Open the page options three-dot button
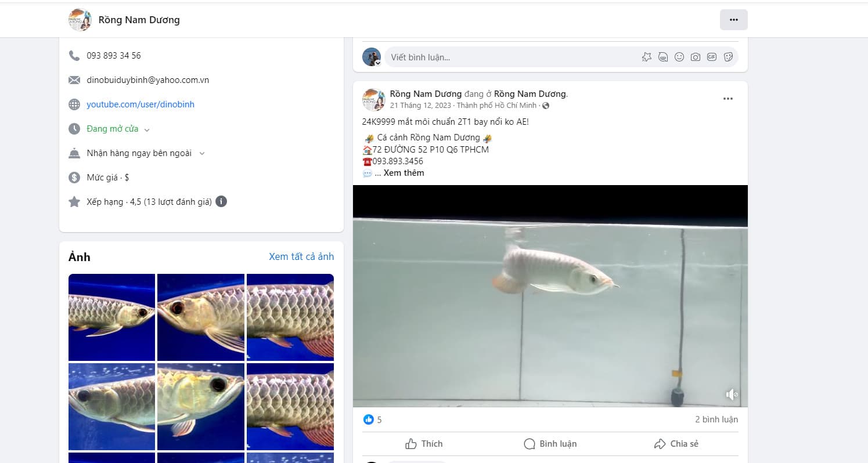This screenshot has width=868, height=463. pos(733,20)
